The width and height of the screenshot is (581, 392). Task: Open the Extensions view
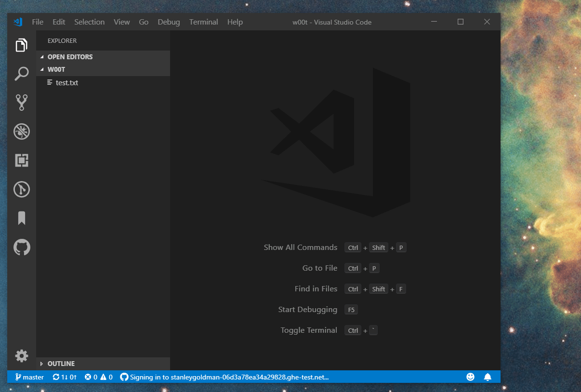click(21, 160)
